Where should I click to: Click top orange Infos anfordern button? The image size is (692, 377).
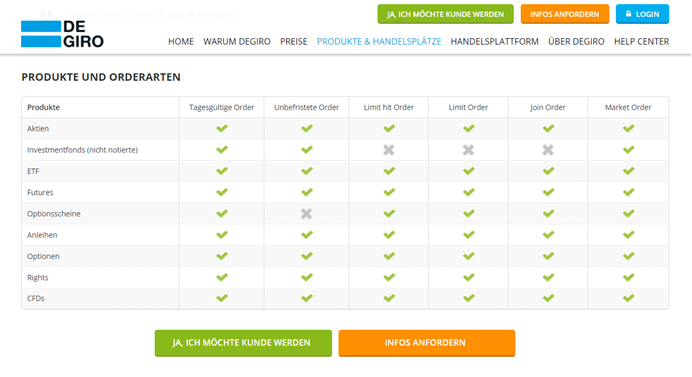pos(565,14)
